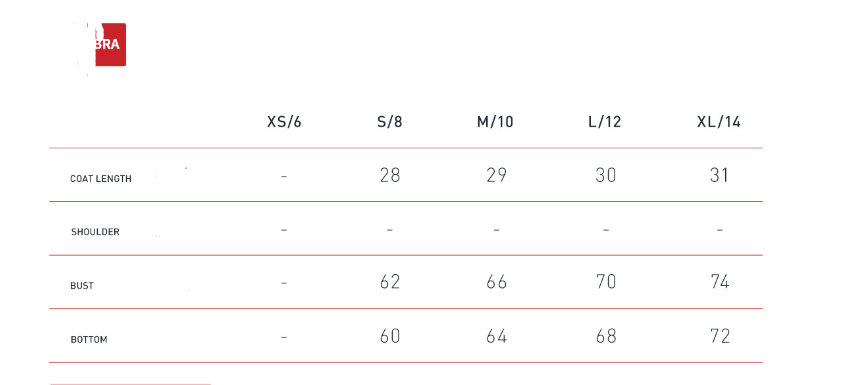This screenshot has height=385, width=848.
Task: Click the red BRA logo icon
Action: pos(110,44)
